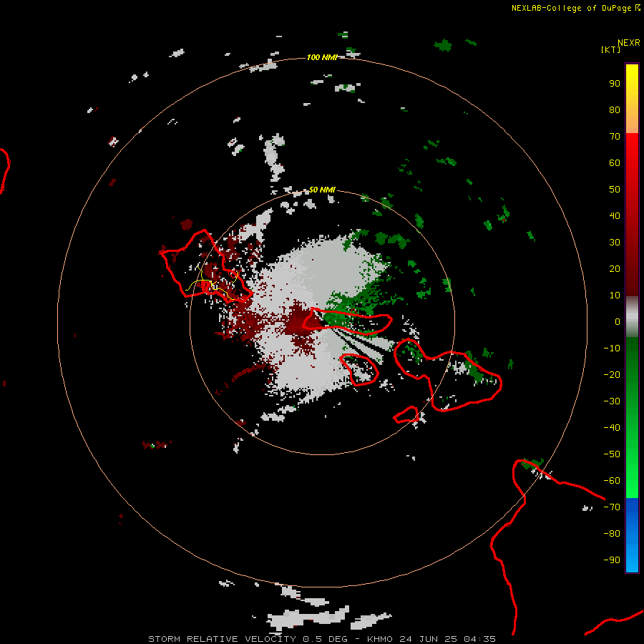Click the -10 value on velocity scale
The width and height of the screenshot is (644, 644).
coord(612,348)
